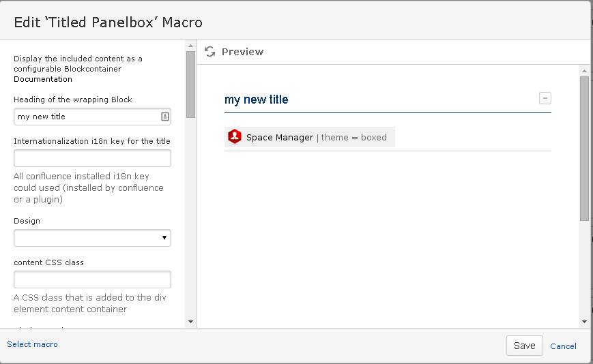Click the Internationalization i18n key input field
The width and height of the screenshot is (593, 364).
(x=92, y=159)
